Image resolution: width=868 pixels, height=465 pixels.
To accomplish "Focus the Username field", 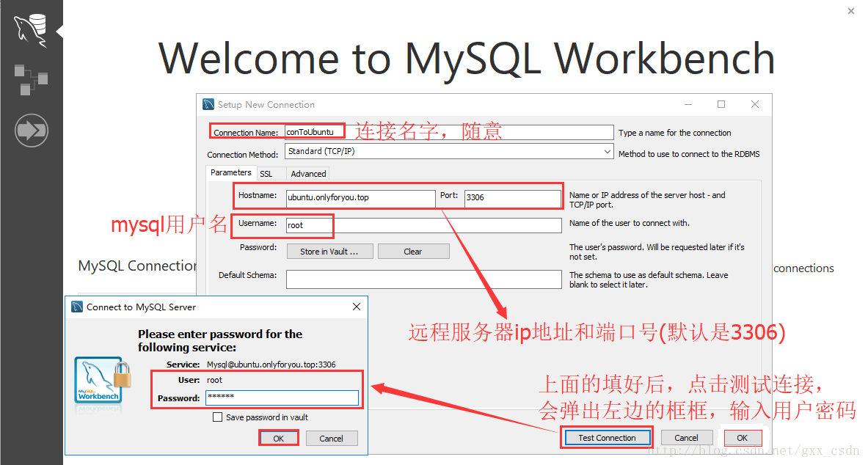I will point(423,225).
